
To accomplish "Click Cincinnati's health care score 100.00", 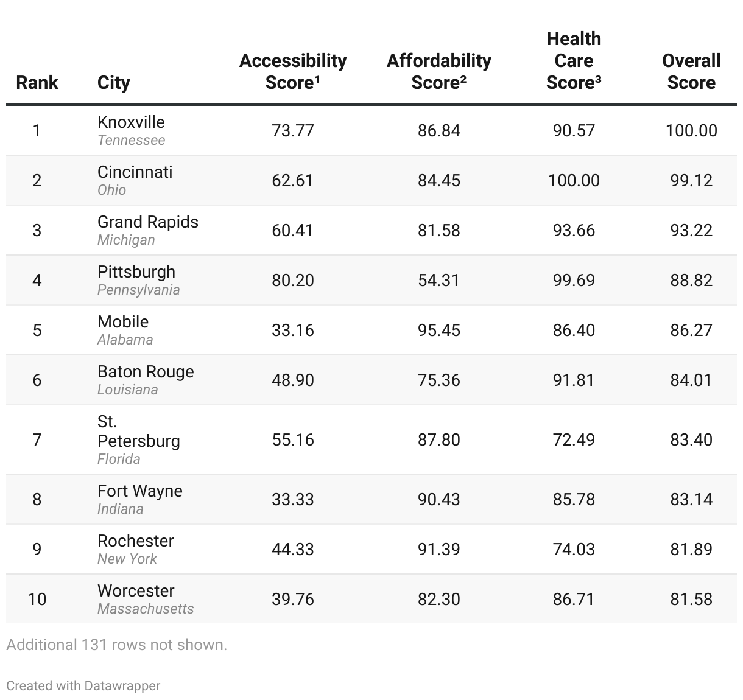I will coord(574,180).
